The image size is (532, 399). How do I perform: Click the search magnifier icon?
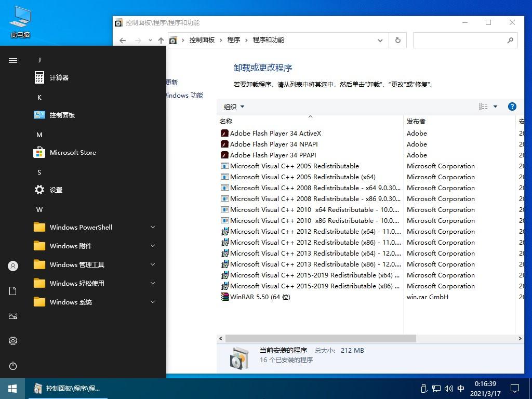pyautogui.click(x=510, y=41)
